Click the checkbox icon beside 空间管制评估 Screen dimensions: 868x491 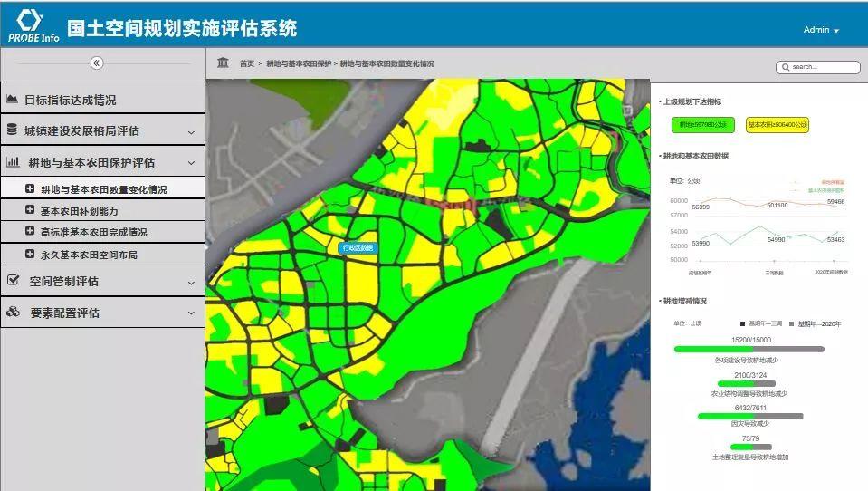pos(13,280)
